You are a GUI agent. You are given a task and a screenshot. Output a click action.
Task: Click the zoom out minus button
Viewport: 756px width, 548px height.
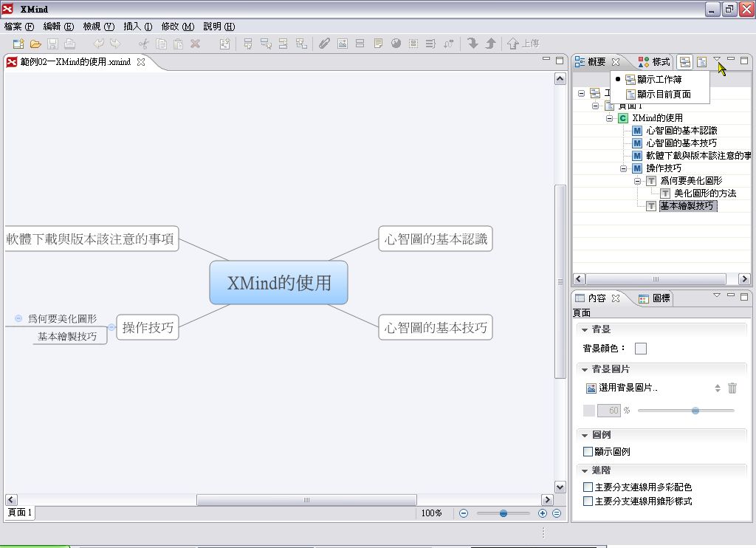pyautogui.click(x=464, y=513)
